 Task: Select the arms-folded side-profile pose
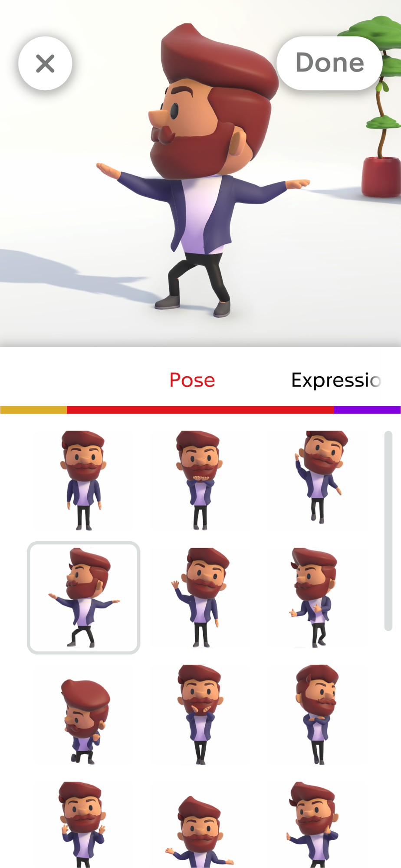317,715
